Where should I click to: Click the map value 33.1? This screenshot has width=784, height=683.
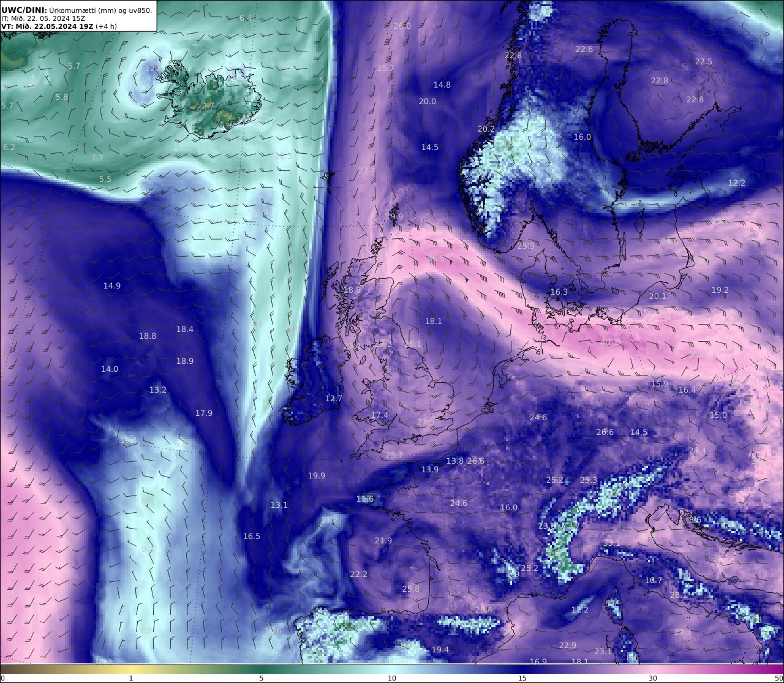coord(612,543)
